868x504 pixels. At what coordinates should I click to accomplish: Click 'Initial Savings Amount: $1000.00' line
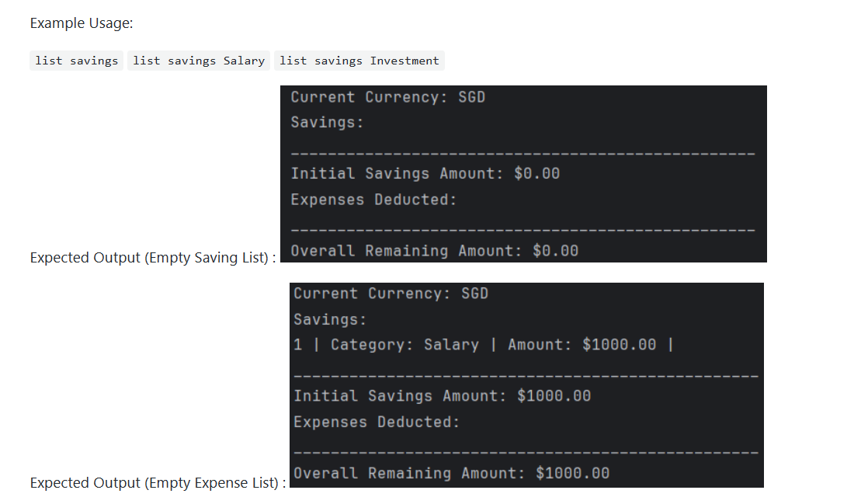(443, 396)
